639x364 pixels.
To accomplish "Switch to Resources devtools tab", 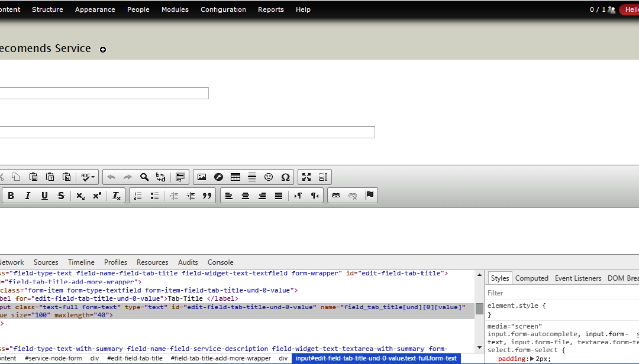I will (153, 262).
